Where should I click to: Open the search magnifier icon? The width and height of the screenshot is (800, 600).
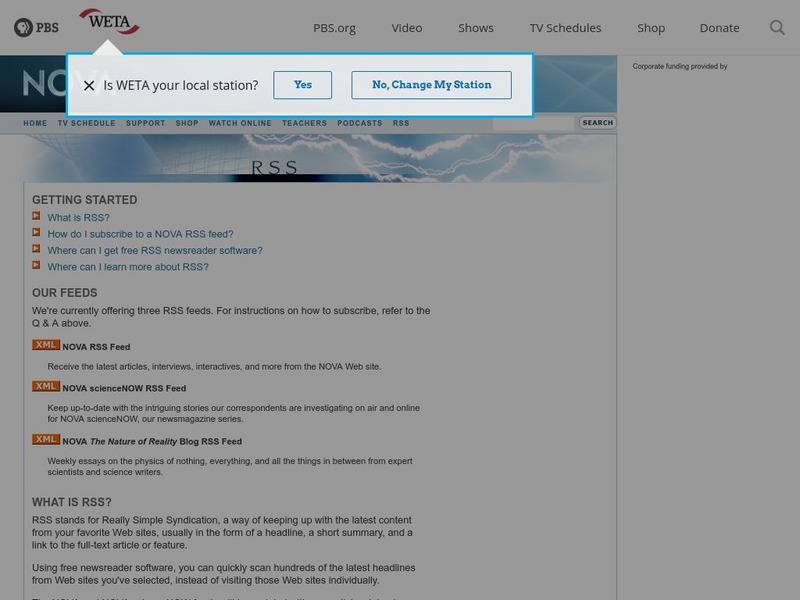pyautogui.click(x=777, y=28)
